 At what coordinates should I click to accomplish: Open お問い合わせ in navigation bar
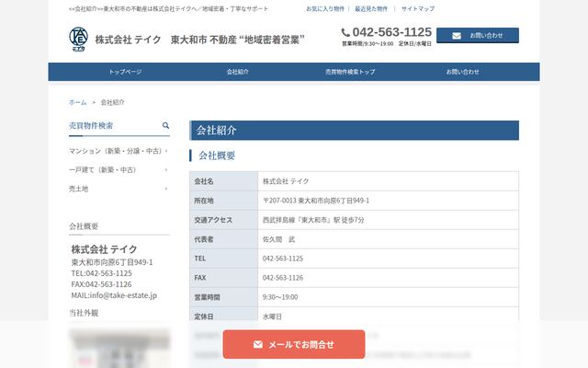coord(463,72)
